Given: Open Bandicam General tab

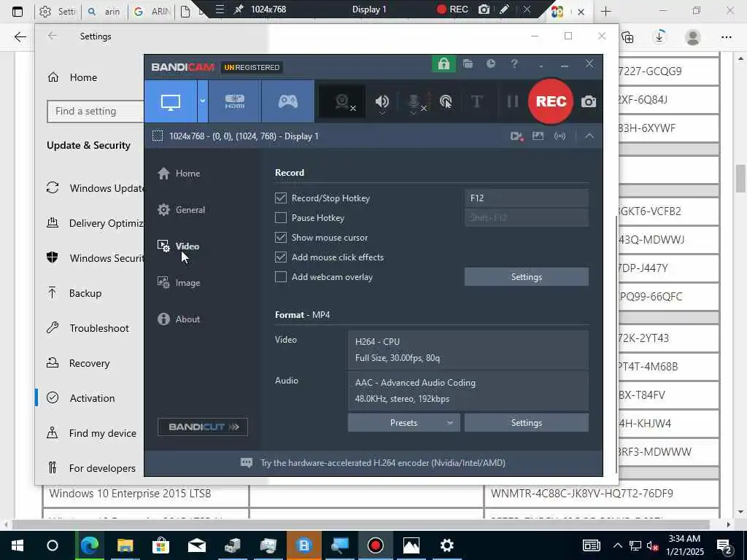Looking at the screenshot, I should tap(181, 209).
